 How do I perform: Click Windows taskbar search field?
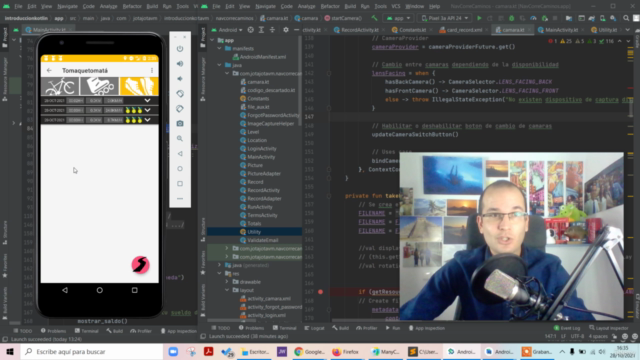(91, 351)
